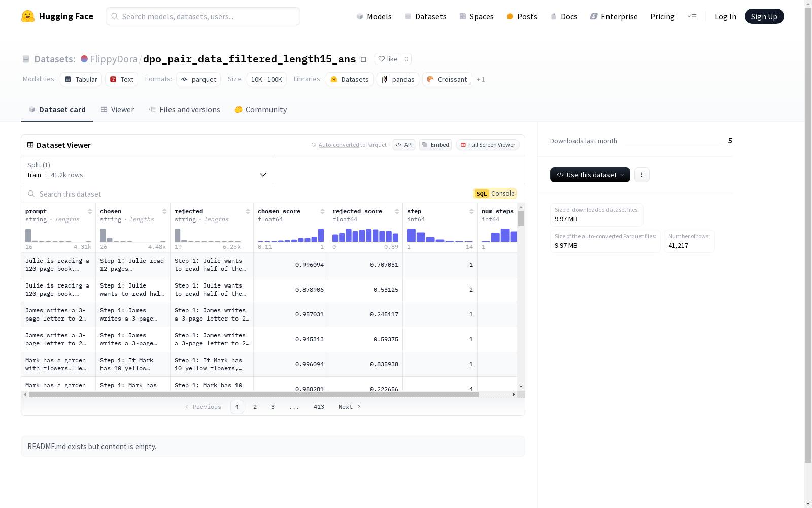Screen dimensions: 812x508
Task: Open the Use this dataset dropdown
Action: pyautogui.click(x=590, y=175)
